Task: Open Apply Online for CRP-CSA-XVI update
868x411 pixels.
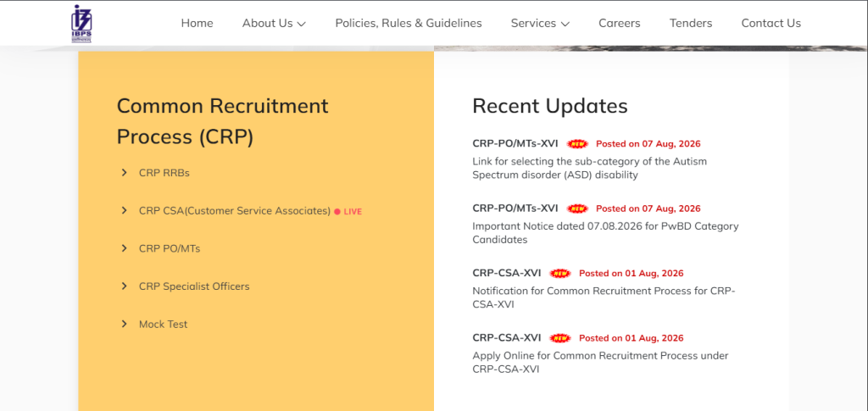Action: 601,363
